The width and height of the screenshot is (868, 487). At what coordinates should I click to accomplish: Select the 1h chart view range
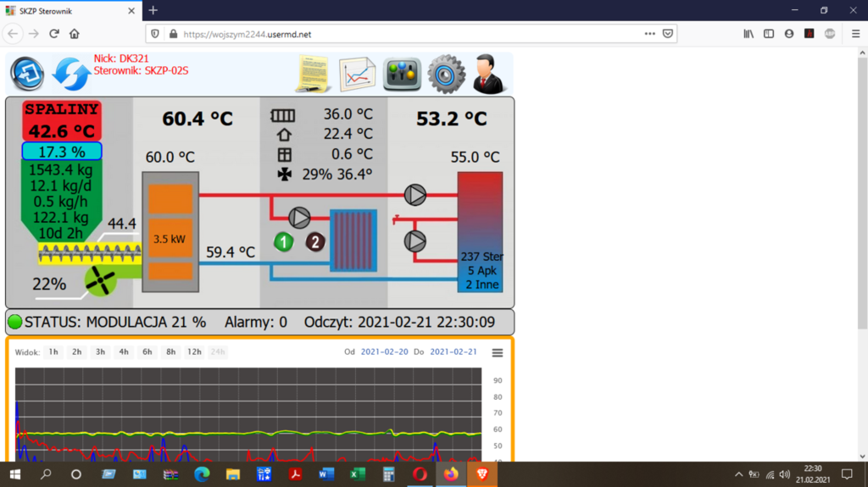click(53, 352)
